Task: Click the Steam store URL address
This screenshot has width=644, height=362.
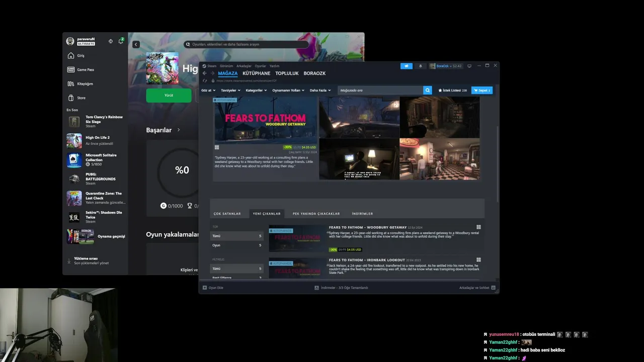Action: point(247,80)
